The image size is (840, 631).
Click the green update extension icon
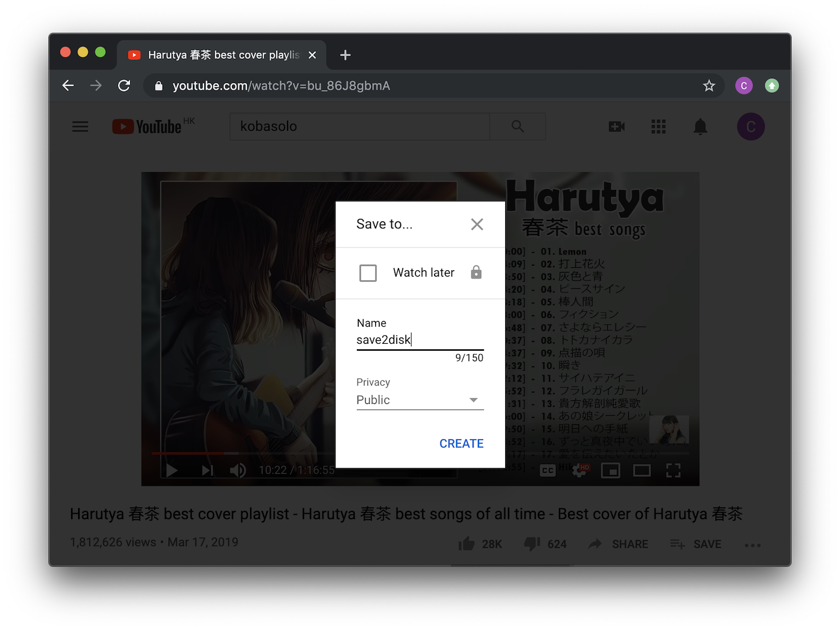(x=772, y=86)
